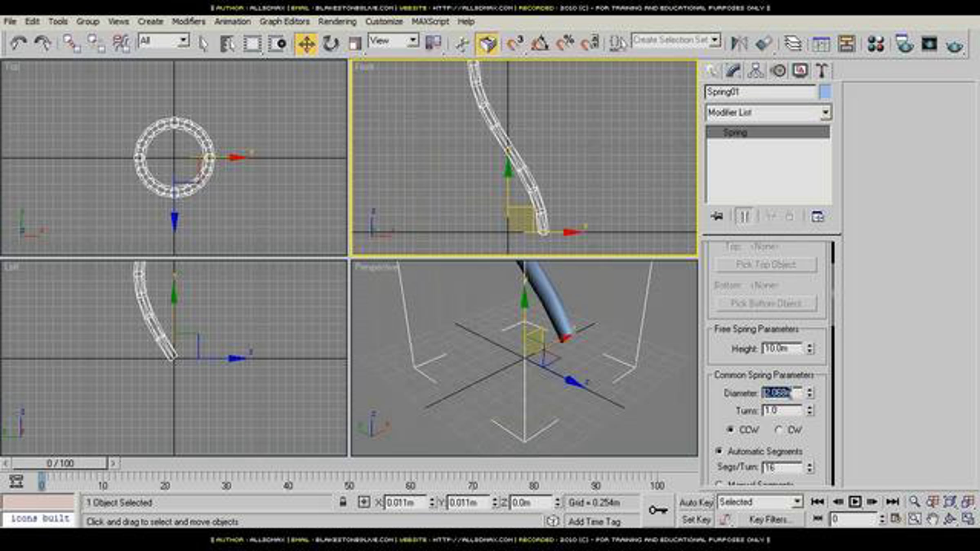Click the Redo arrow icon
This screenshot has width=980, height=551.
[43, 43]
